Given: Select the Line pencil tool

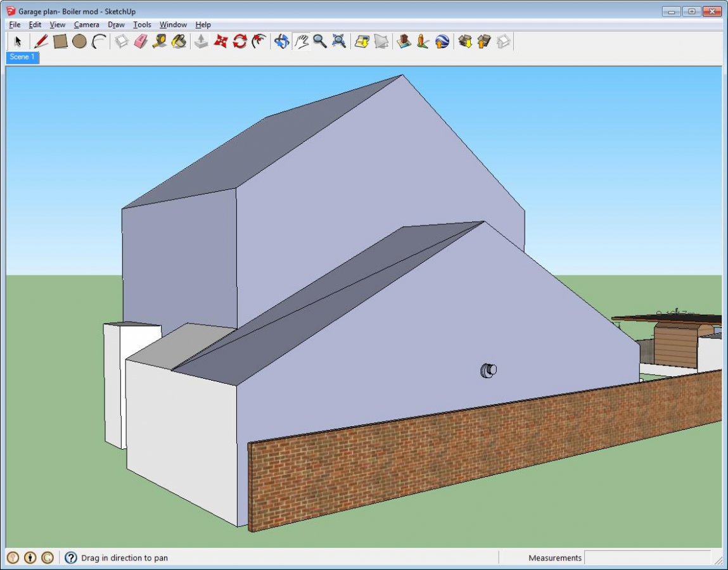Looking at the screenshot, I should [41, 42].
